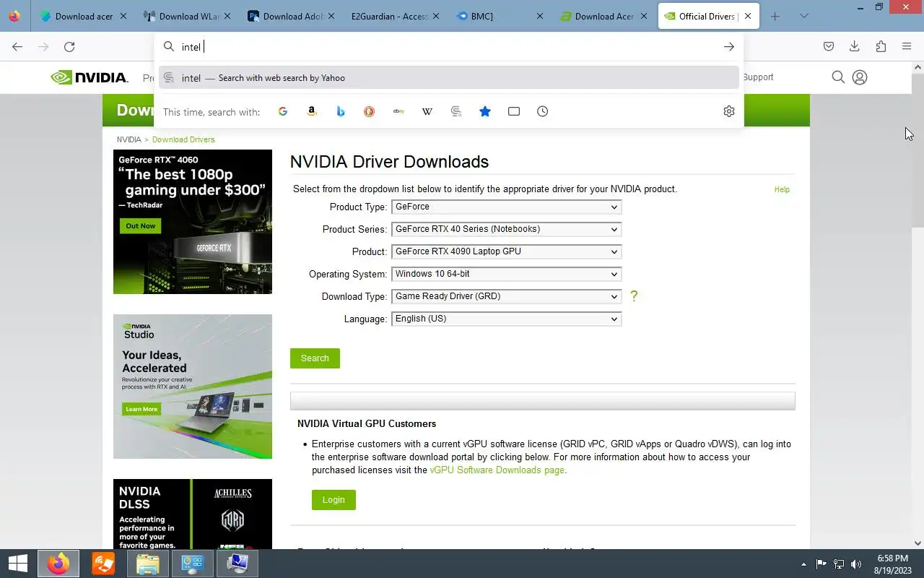
Task: Click the volume icon in the system tray
Action: click(857, 564)
